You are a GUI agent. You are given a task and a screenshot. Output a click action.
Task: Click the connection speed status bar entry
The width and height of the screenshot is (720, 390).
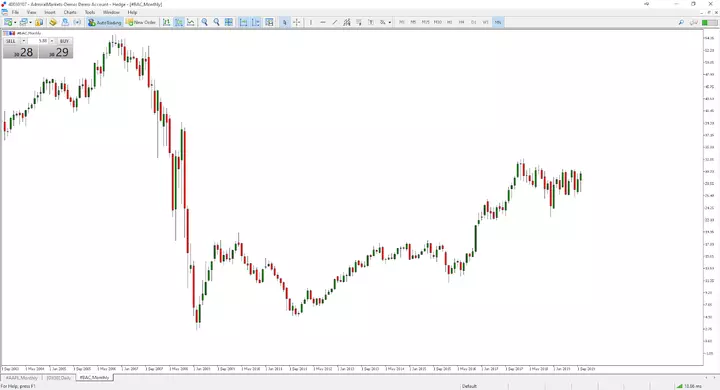click(x=689, y=386)
